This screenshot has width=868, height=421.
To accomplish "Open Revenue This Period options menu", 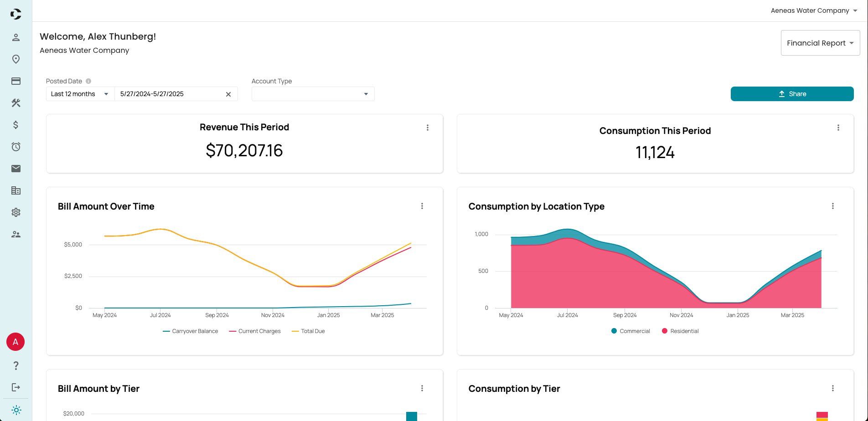I will click(428, 128).
